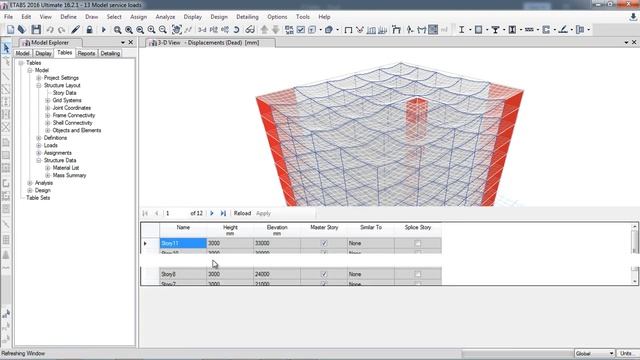Toggle Splice Story checkbox for Story11
This screenshot has width=640, height=360.
tap(418, 243)
